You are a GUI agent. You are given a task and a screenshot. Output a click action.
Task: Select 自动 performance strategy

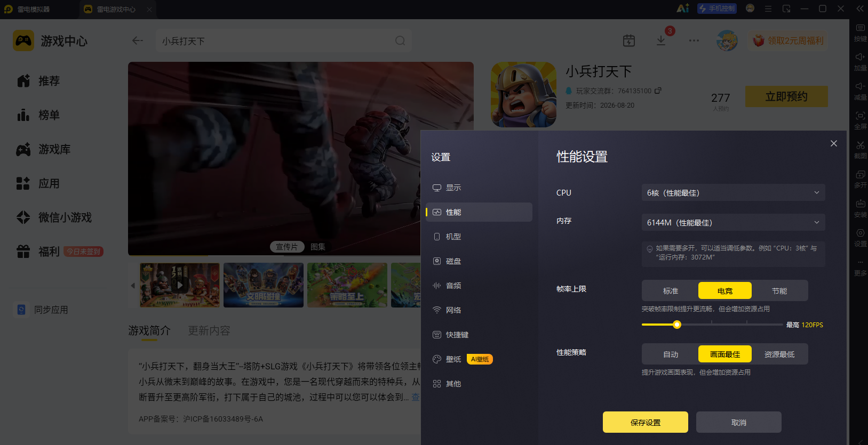click(x=671, y=354)
